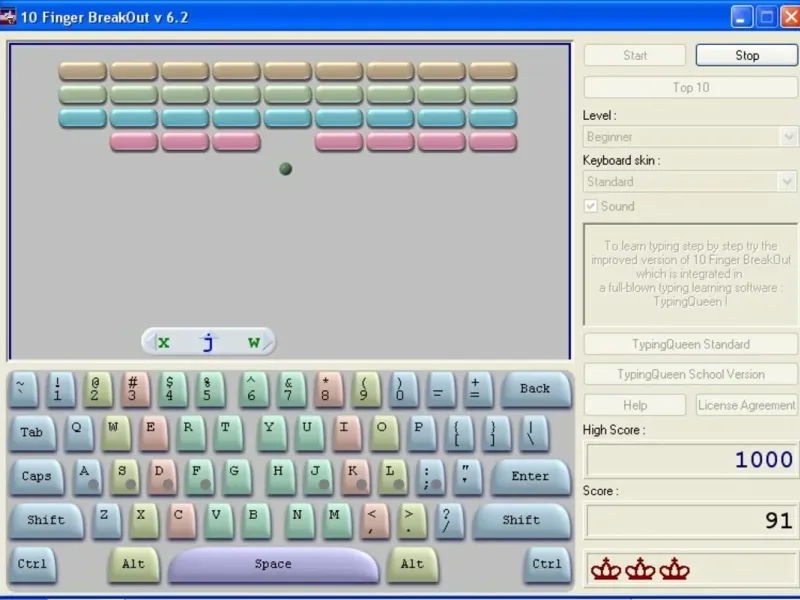Click the Enter key on the virtual keyboard

click(531, 478)
